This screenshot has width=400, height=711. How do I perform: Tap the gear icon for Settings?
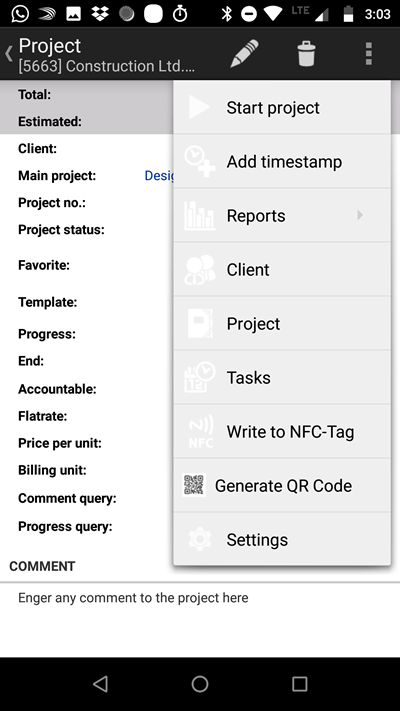pyautogui.click(x=200, y=539)
